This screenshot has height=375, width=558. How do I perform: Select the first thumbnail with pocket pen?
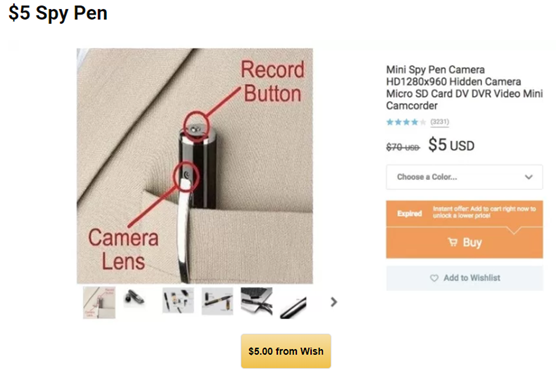pos(99,303)
